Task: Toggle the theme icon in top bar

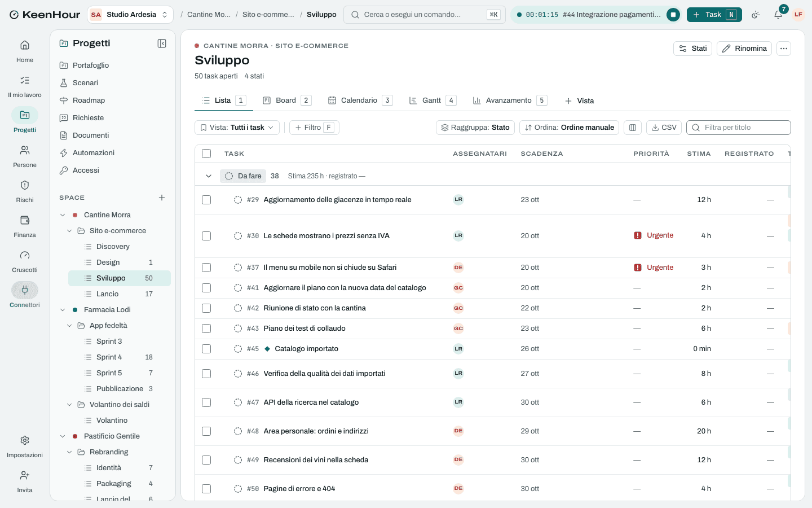Action: coord(756,15)
